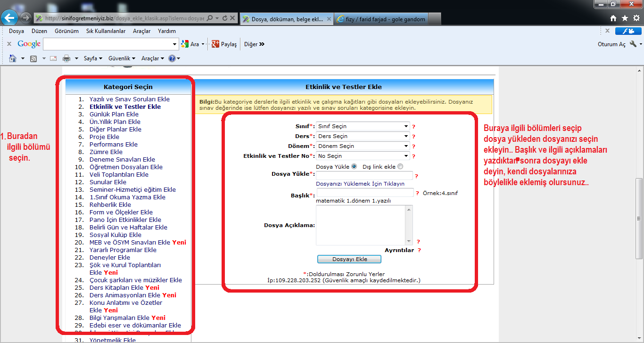Open the browser settings gear icon
Screen dimensions: 644x343
(636, 18)
